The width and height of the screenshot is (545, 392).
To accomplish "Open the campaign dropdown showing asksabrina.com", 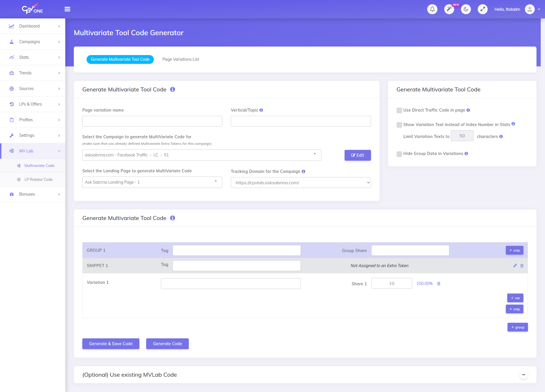I will tap(202, 155).
